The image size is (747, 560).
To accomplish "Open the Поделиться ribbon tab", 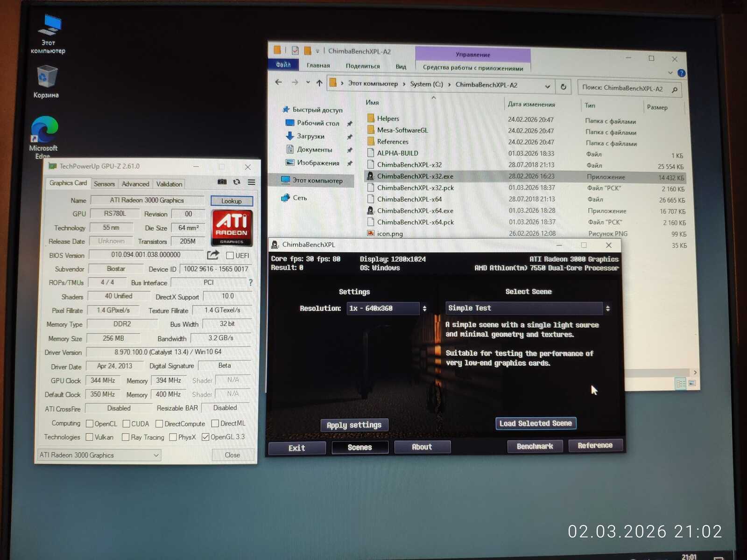I will 363,66.
